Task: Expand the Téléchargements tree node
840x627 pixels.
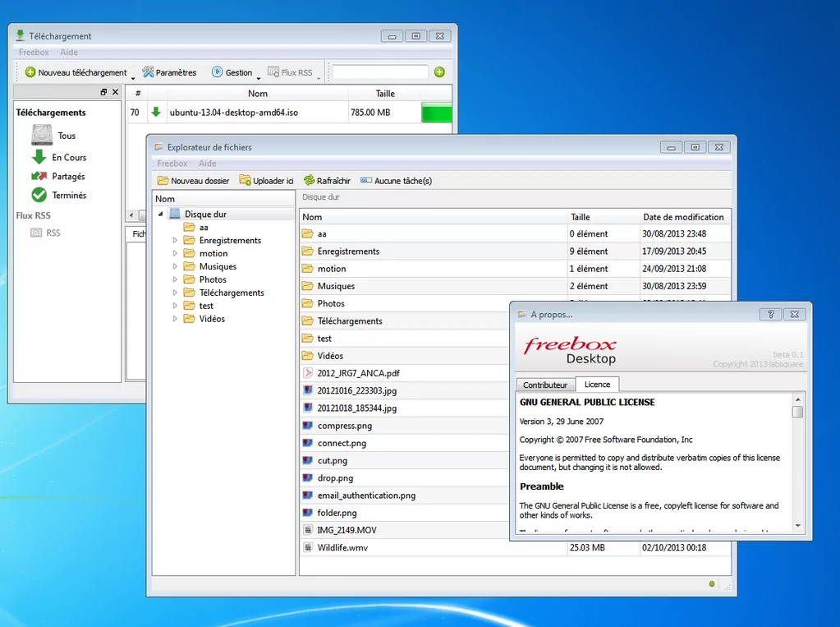Action: [x=175, y=293]
